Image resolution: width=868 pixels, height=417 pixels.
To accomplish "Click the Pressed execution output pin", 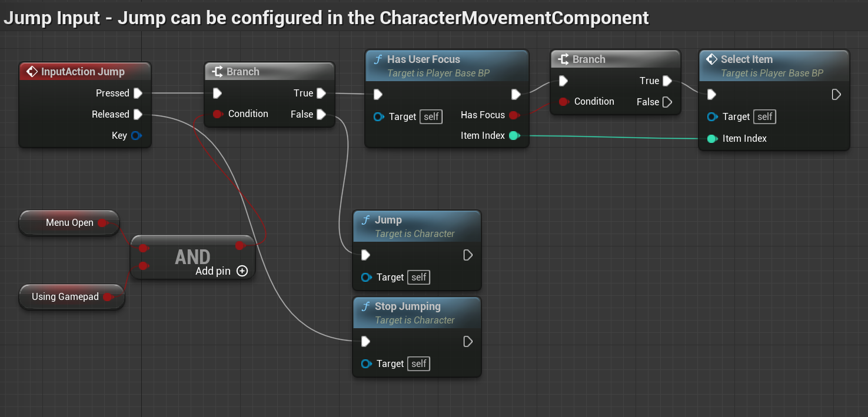I will pos(138,93).
